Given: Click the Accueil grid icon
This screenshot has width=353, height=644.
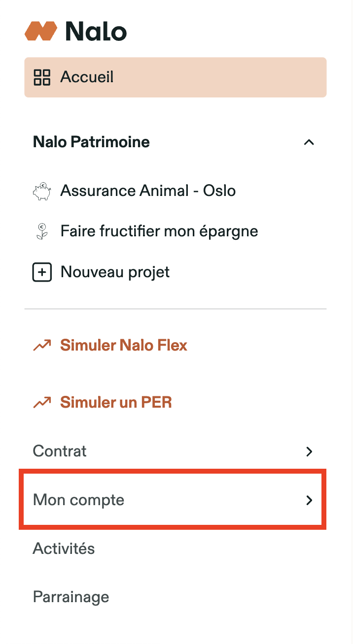Looking at the screenshot, I should pos(42,77).
